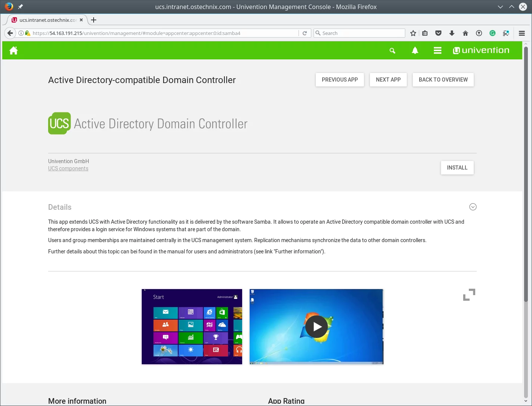Open the search magnifier in green header
Screen dimensions: 532x406
coord(393,51)
